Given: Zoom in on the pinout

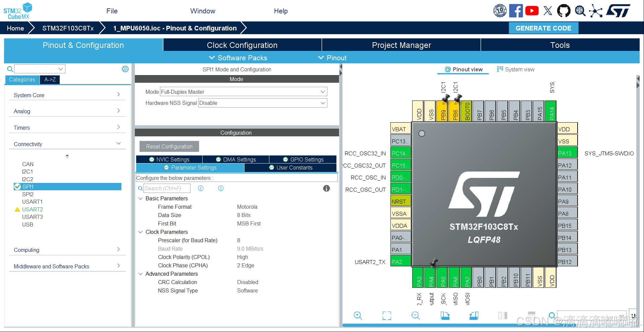Looking at the screenshot, I should click(x=358, y=316).
